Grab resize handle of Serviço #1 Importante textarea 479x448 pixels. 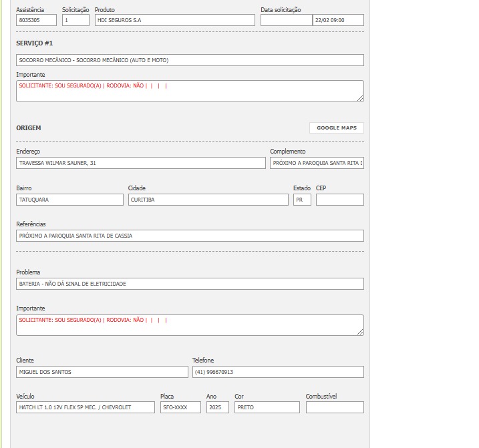pos(361,98)
